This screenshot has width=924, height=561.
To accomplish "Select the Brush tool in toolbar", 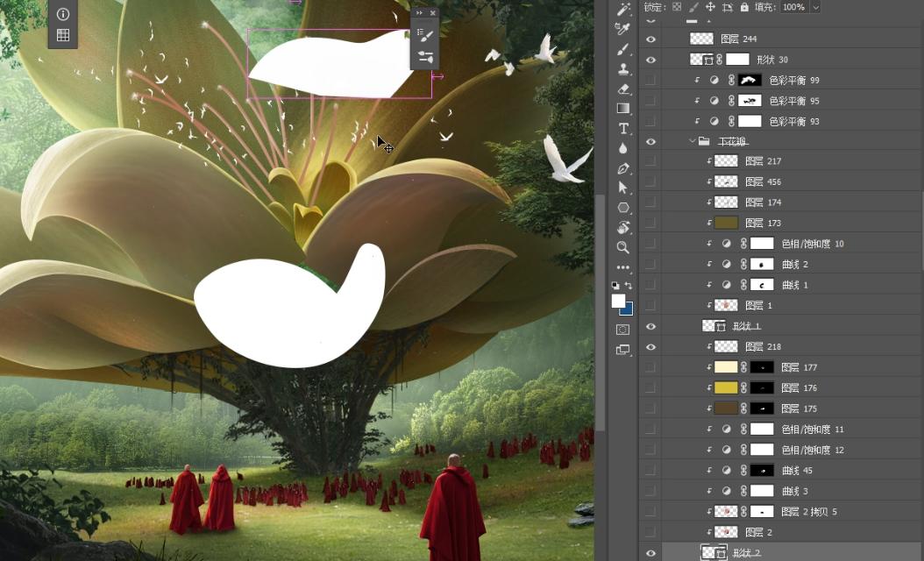I will (623, 49).
